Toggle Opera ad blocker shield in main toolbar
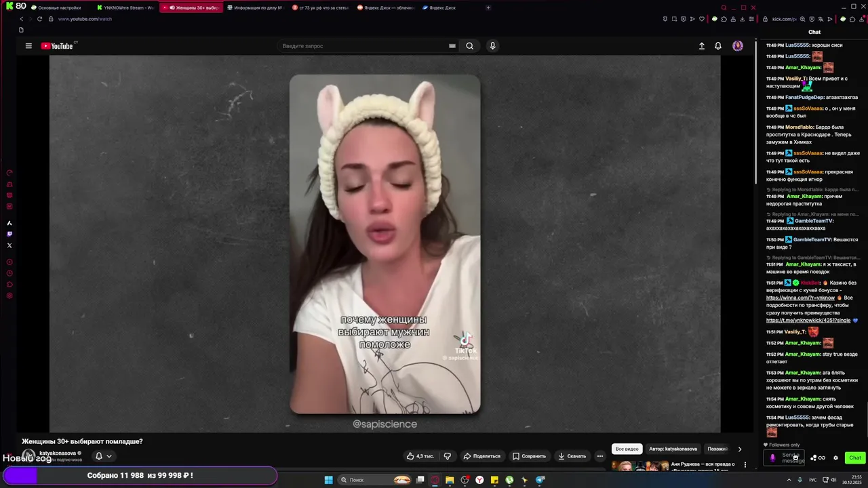 (683, 19)
